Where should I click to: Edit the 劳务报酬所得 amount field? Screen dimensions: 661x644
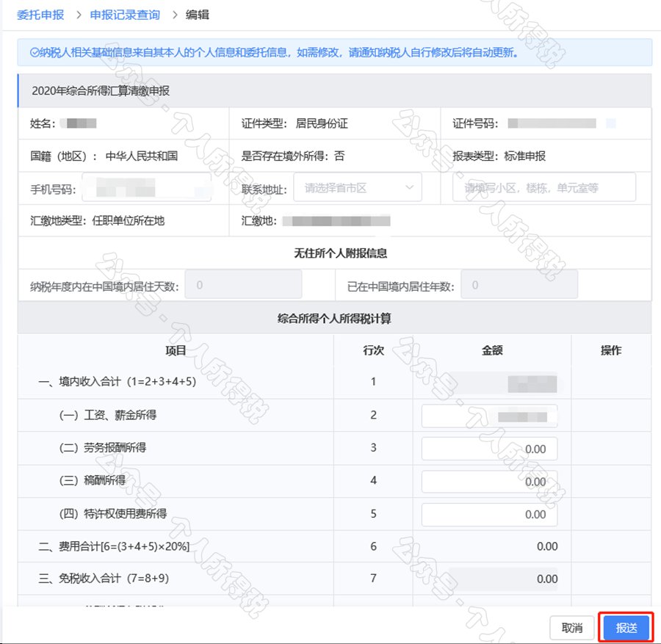[489, 448]
